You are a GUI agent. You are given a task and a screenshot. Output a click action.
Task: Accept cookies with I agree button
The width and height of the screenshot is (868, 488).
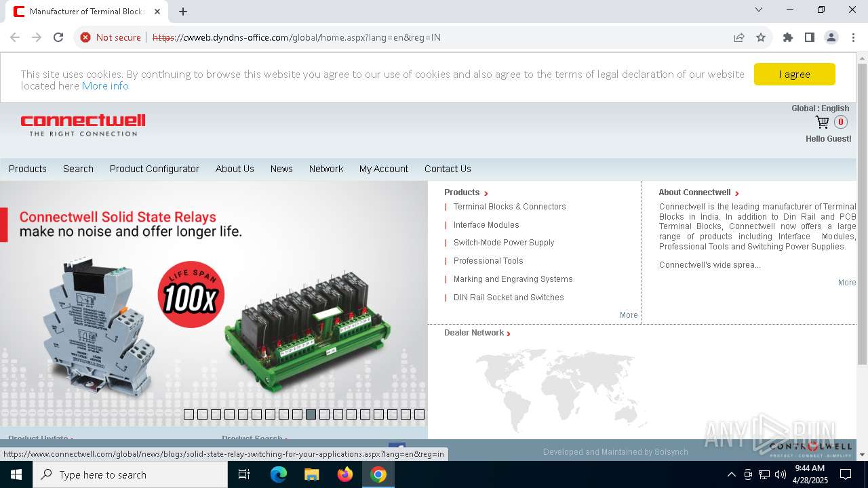tap(794, 75)
